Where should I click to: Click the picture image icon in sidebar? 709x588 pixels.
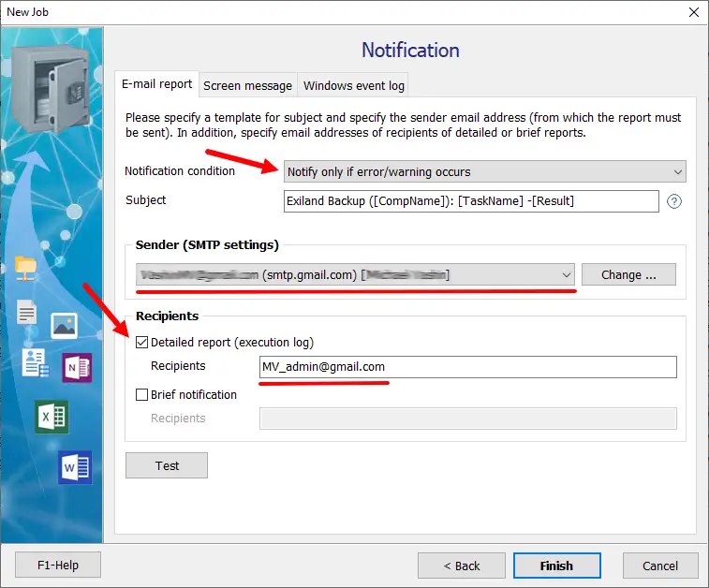(x=64, y=325)
